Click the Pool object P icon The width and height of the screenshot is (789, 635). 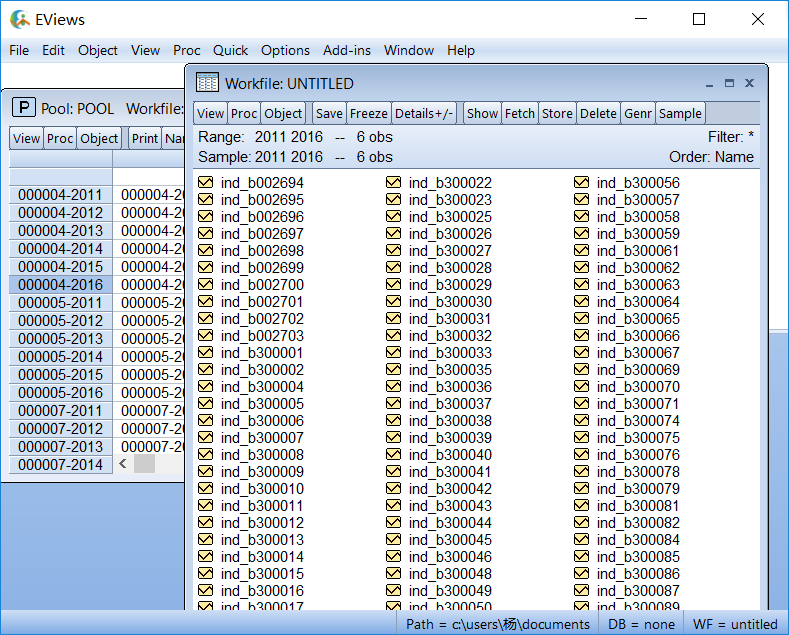point(23,108)
